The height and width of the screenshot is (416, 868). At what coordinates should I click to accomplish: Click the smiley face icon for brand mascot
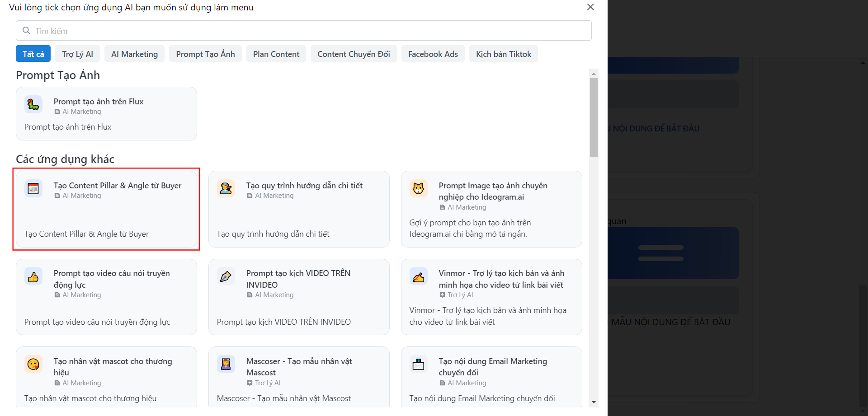[33, 364]
